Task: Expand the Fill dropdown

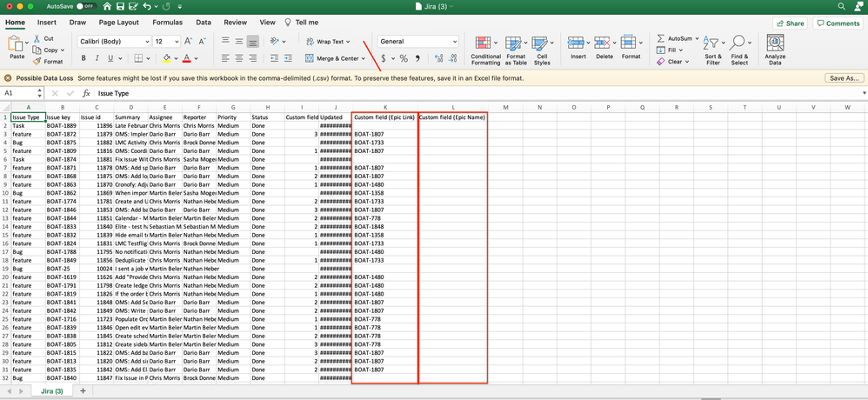Action: click(682, 50)
